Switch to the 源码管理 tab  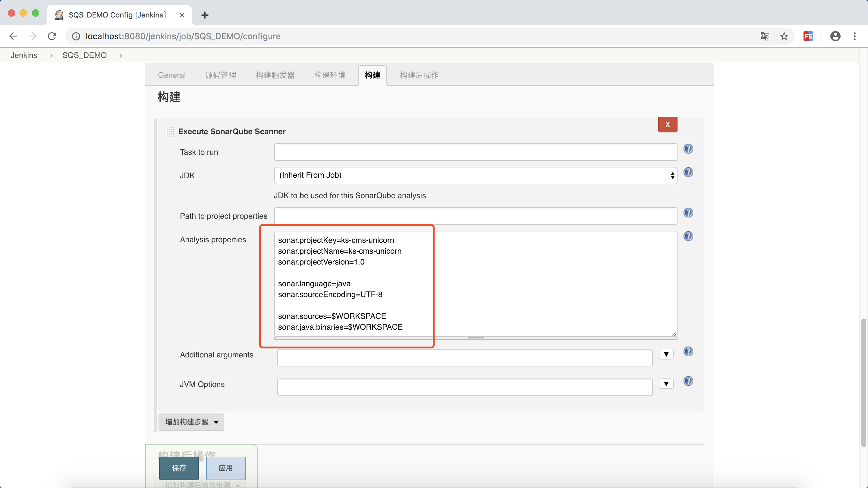point(220,75)
